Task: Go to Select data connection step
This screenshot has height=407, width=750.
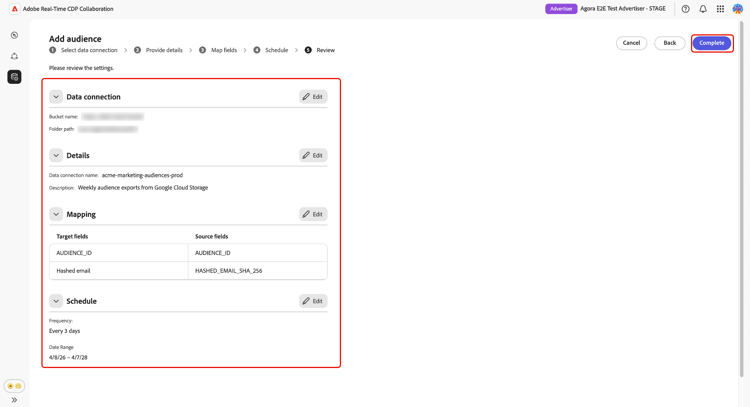Action: tap(83, 50)
